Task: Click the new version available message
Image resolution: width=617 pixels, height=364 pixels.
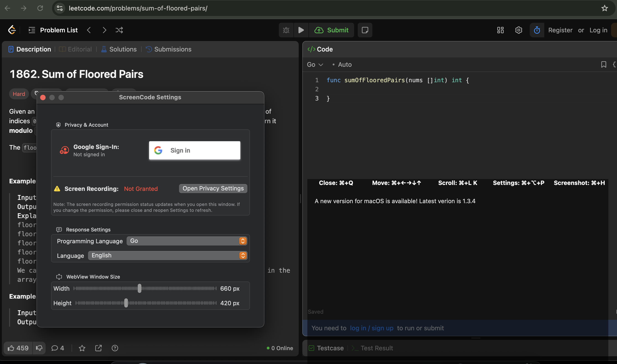Action: point(395,201)
